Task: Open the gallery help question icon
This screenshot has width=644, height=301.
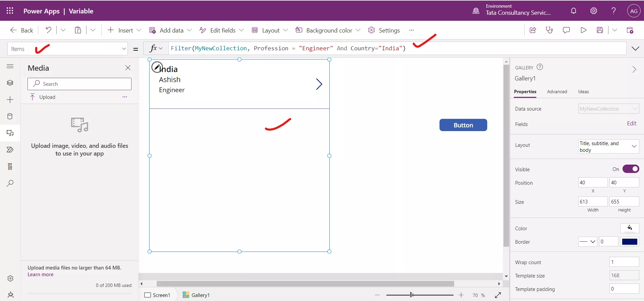Action: pos(540,67)
